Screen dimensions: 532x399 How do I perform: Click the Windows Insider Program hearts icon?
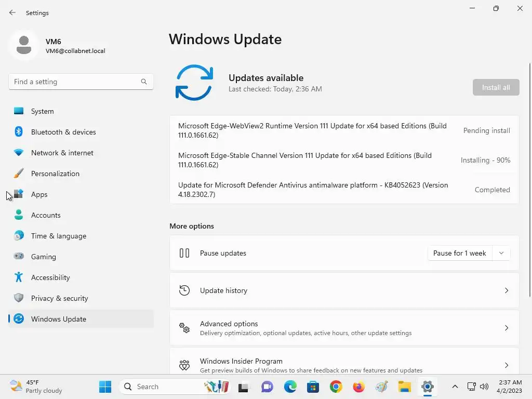(x=184, y=365)
